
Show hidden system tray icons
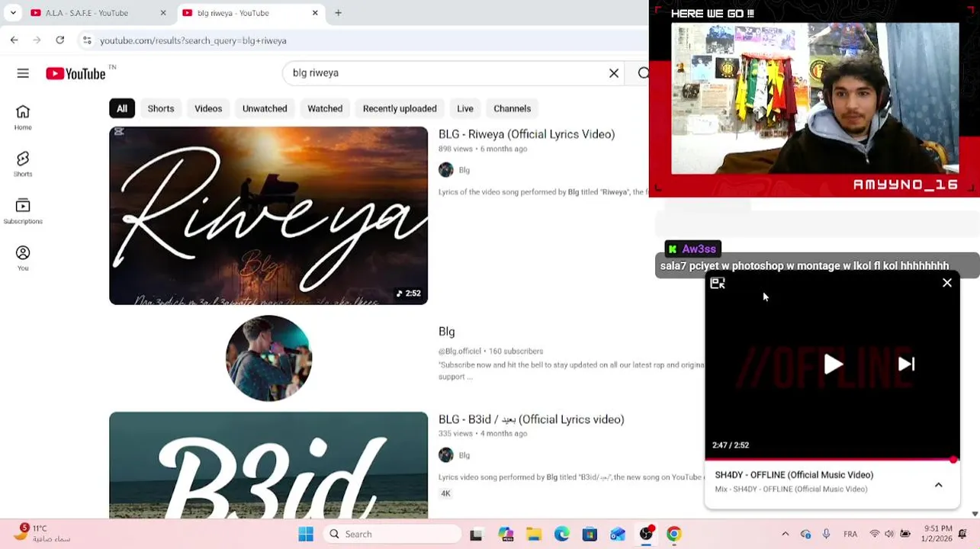click(786, 535)
